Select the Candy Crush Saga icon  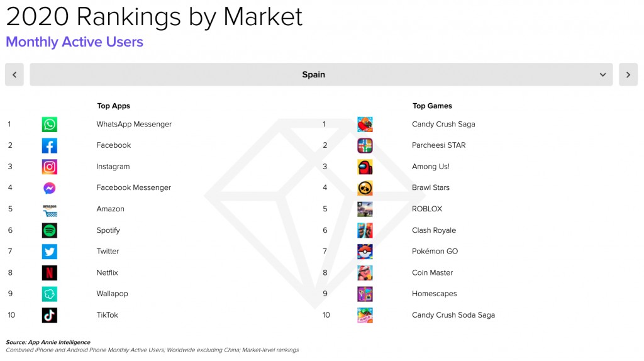click(365, 125)
